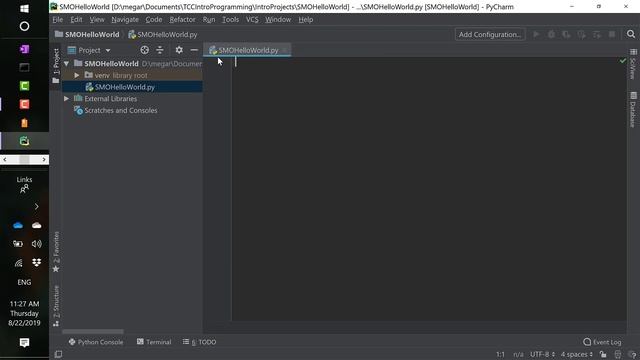
Task: Click the 1:1 line column indicator
Action: (500, 354)
